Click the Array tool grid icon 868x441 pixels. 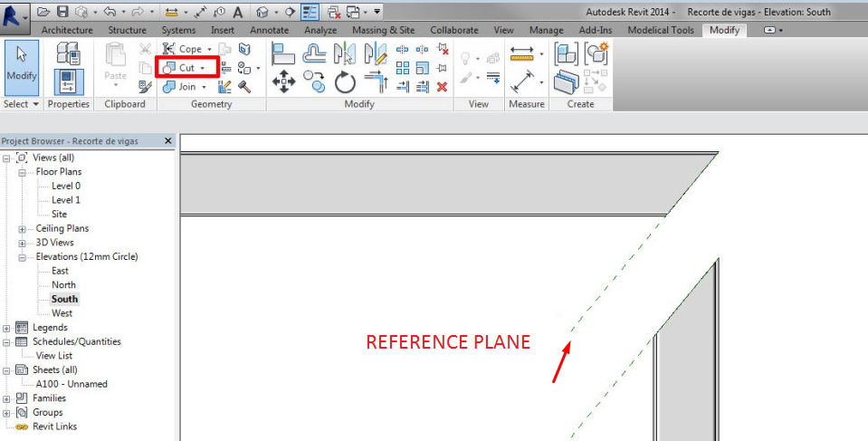point(403,68)
